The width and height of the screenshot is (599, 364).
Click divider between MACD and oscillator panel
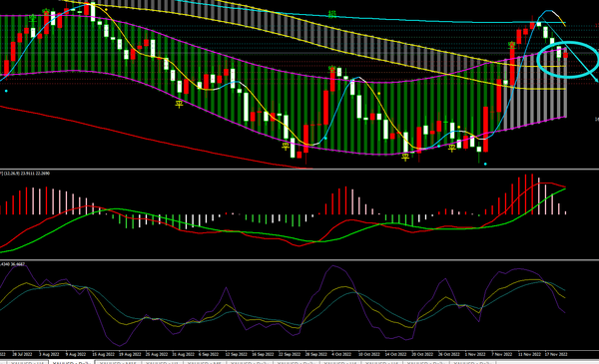(299, 260)
